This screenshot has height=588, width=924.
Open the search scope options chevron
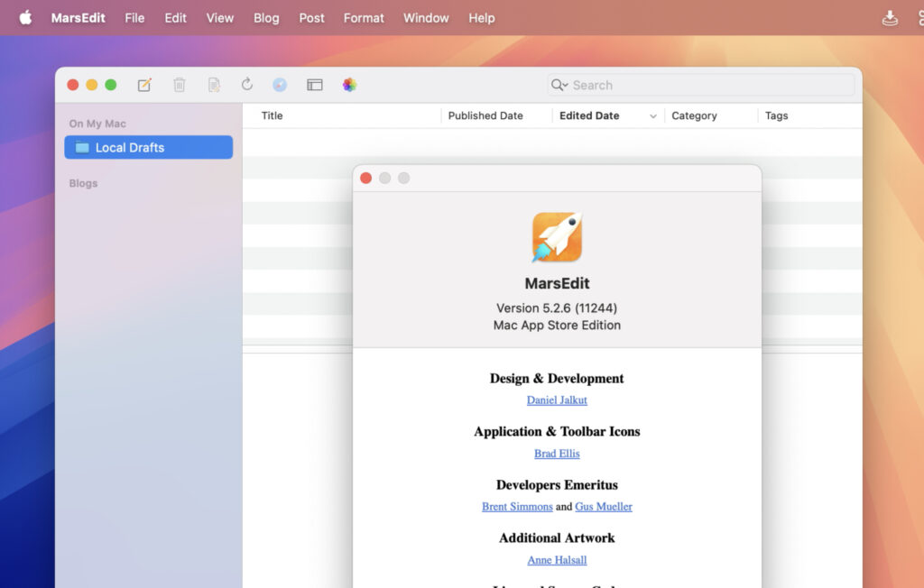click(x=566, y=85)
